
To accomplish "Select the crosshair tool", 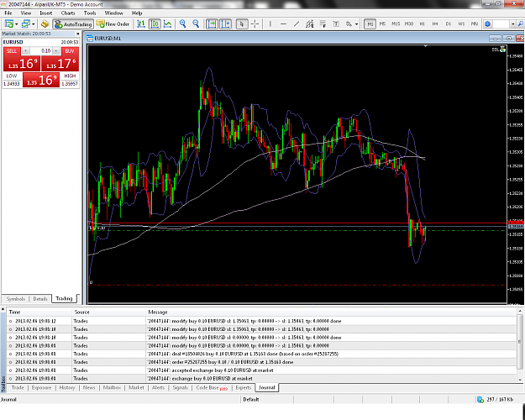I will point(255,24).
